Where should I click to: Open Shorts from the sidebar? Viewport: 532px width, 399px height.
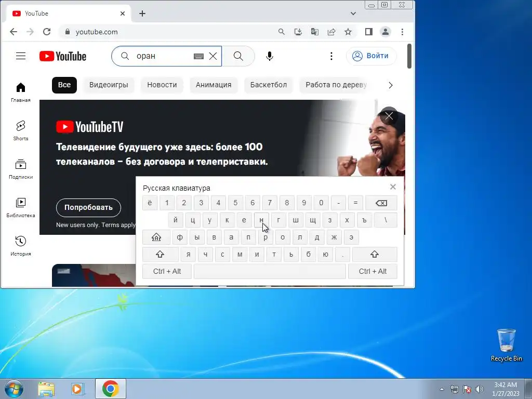(21, 130)
